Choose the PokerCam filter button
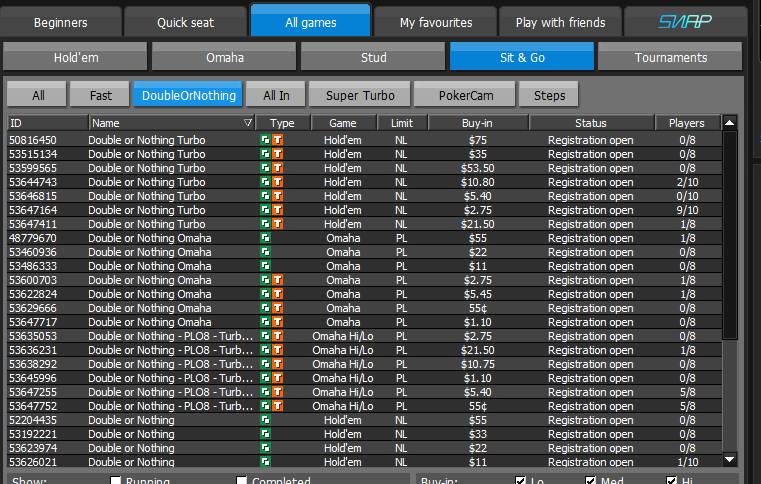This screenshot has width=761, height=484. pyautogui.click(x=465, y=95)
